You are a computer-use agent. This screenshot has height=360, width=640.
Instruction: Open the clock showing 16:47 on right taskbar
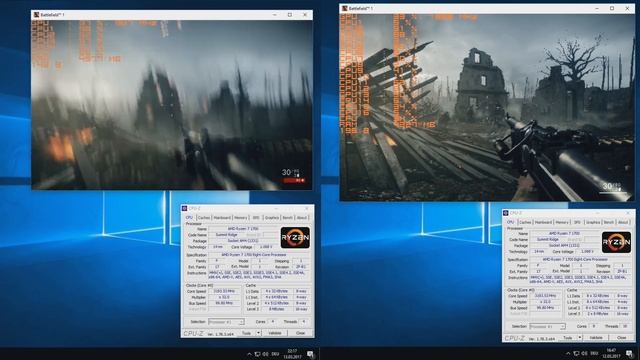(611, 353)
